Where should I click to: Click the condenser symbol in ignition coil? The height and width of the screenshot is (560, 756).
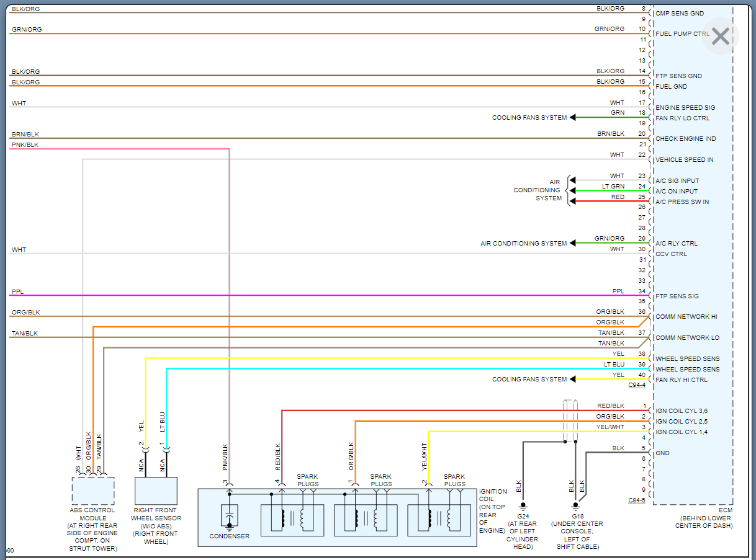tap(230, 516)
